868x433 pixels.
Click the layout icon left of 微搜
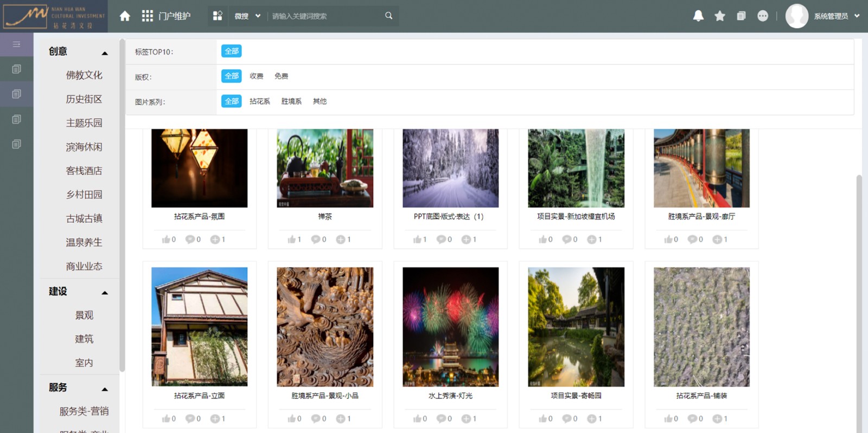pos(218,16)
